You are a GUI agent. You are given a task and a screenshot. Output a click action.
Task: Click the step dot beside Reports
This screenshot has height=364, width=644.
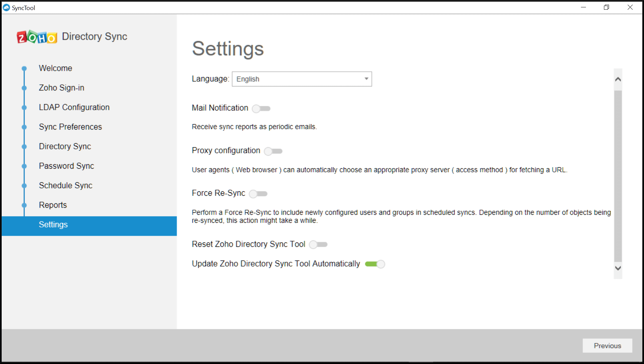[x=24, y=205]
